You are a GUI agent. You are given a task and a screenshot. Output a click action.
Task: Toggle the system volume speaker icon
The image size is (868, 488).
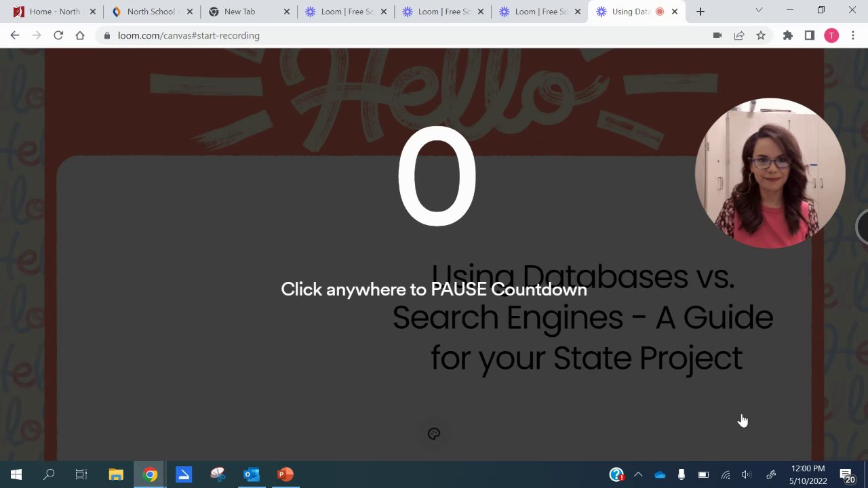tap(747, 474)
